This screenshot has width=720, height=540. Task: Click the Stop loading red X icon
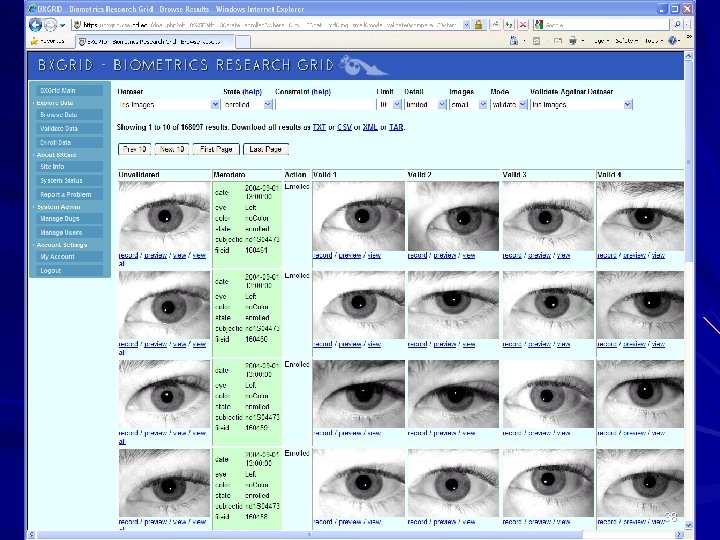coord(523,25)
